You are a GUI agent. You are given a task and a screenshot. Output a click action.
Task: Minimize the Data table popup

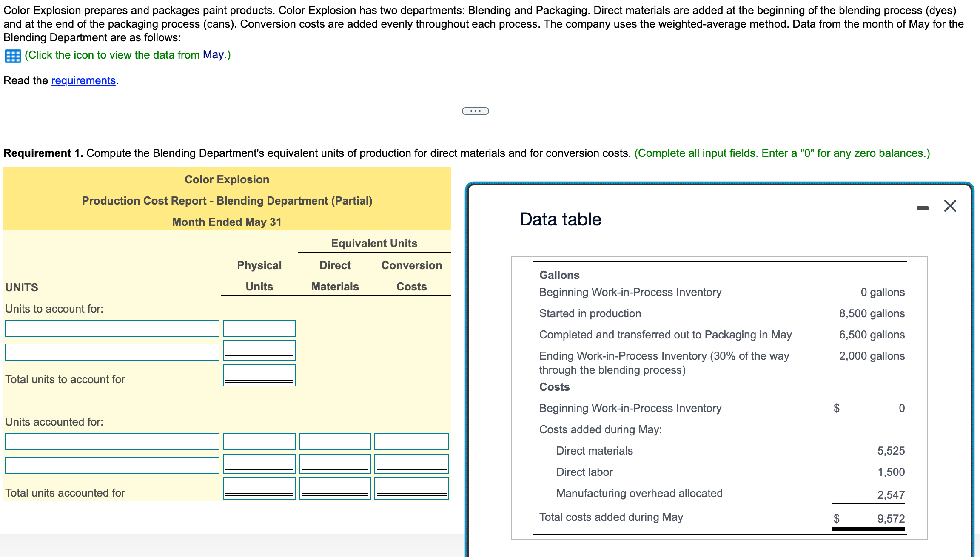pyautogui.click(x=922, y=208)
